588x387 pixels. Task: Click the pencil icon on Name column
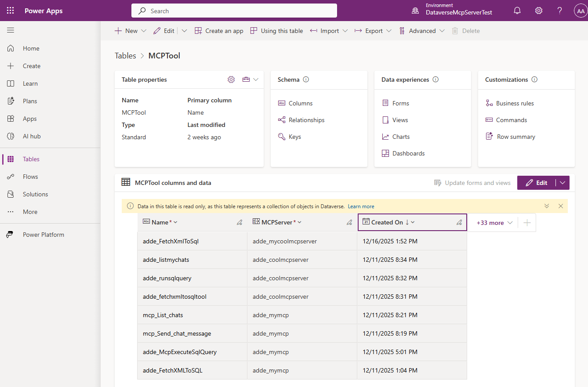click(x=240, y=222)
